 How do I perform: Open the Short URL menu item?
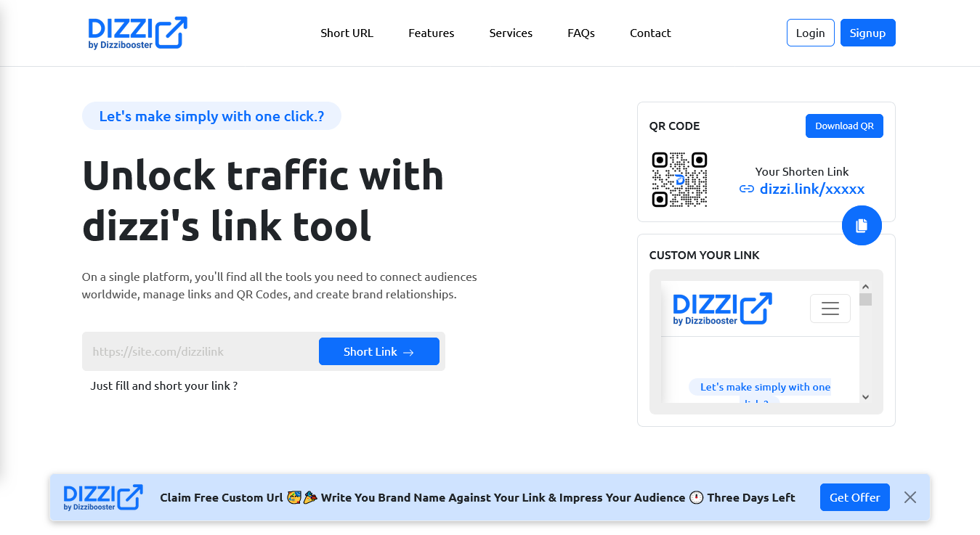pyautogui.click(x=347, y=33)
